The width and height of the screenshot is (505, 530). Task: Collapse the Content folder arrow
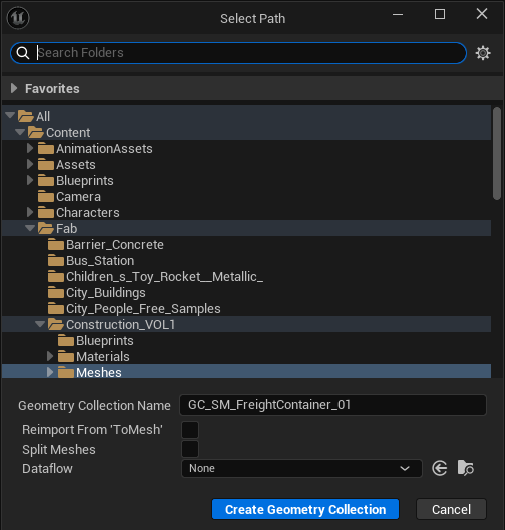[20, 131]
